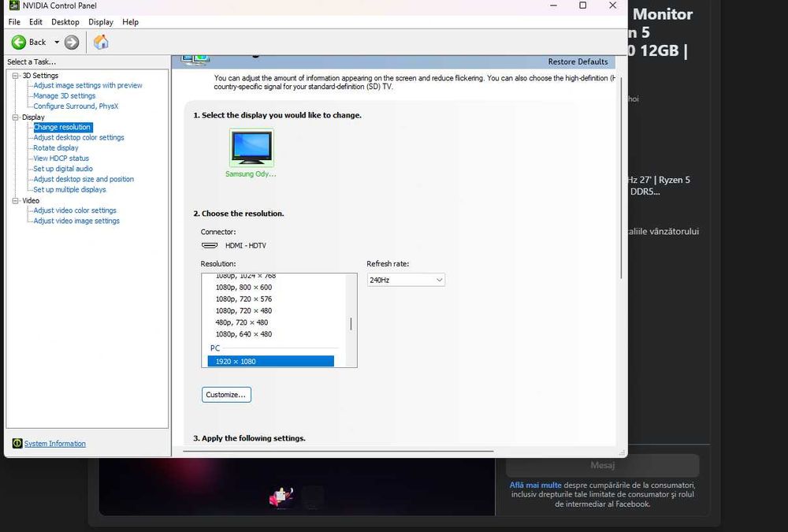788x532 pixels.
Task: Open the Refresh rate 240Hz dropdown
Action: (x=406, y=280)
